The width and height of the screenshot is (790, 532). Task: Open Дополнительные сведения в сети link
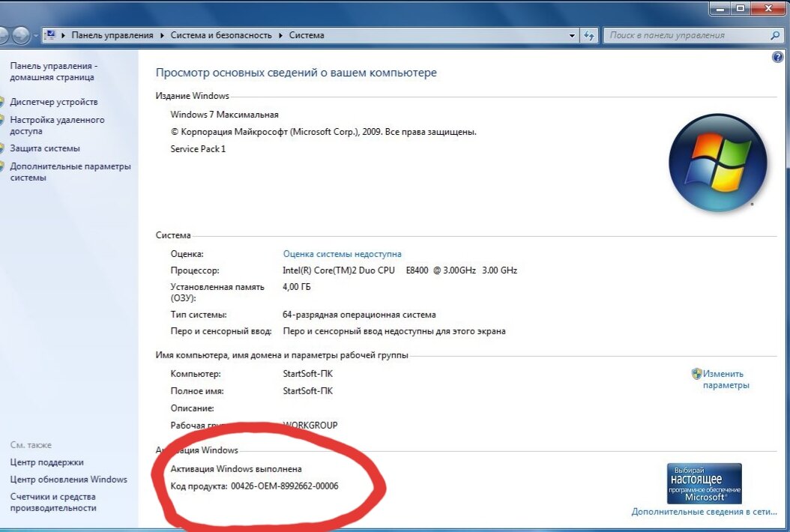[704, 511]
